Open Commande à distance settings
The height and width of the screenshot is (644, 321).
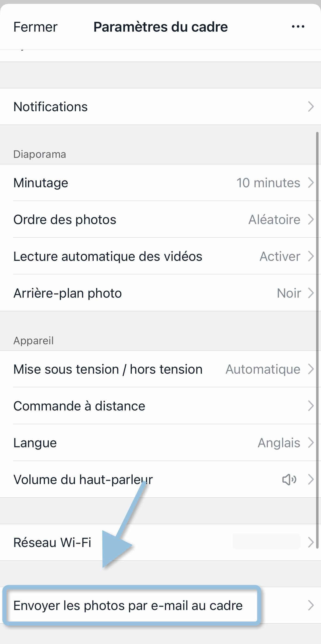coord(79,406)
